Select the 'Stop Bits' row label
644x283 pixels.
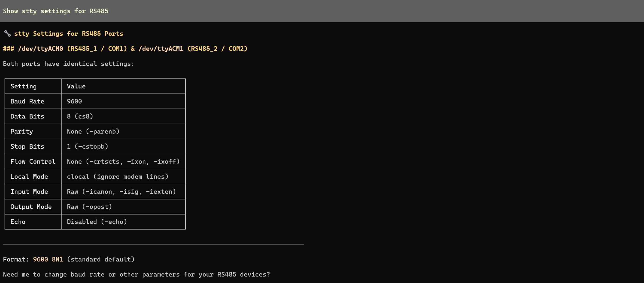click(x=27, y=146)
